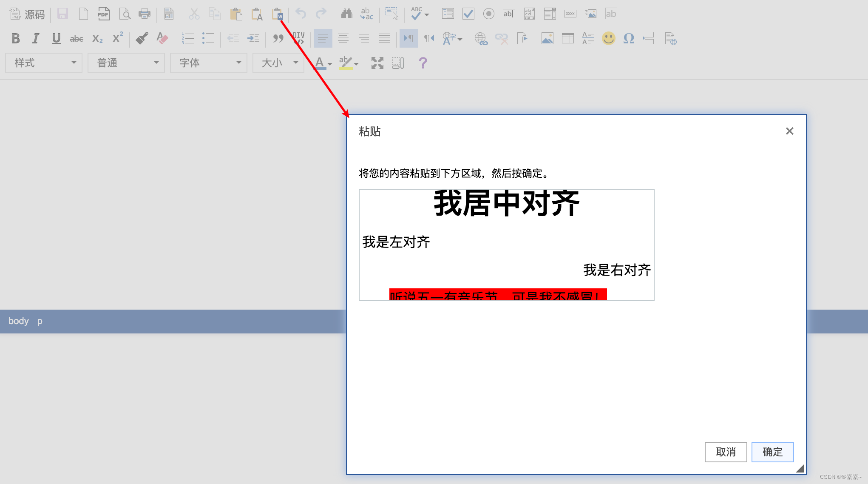
Task: Open the text color picker
Action: tap(323, 63)
